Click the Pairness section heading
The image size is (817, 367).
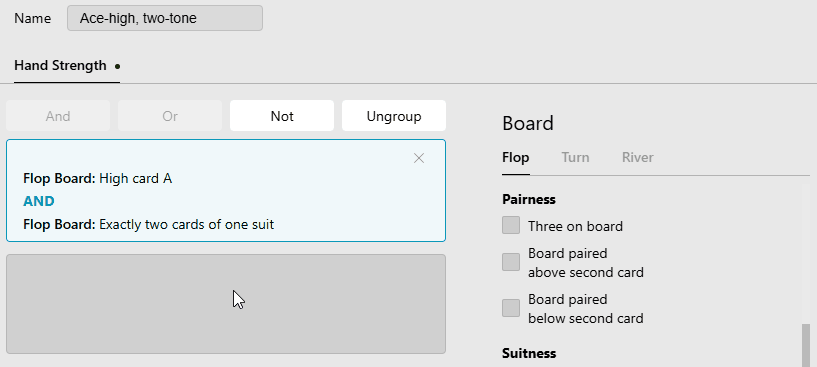pos(529,200)
